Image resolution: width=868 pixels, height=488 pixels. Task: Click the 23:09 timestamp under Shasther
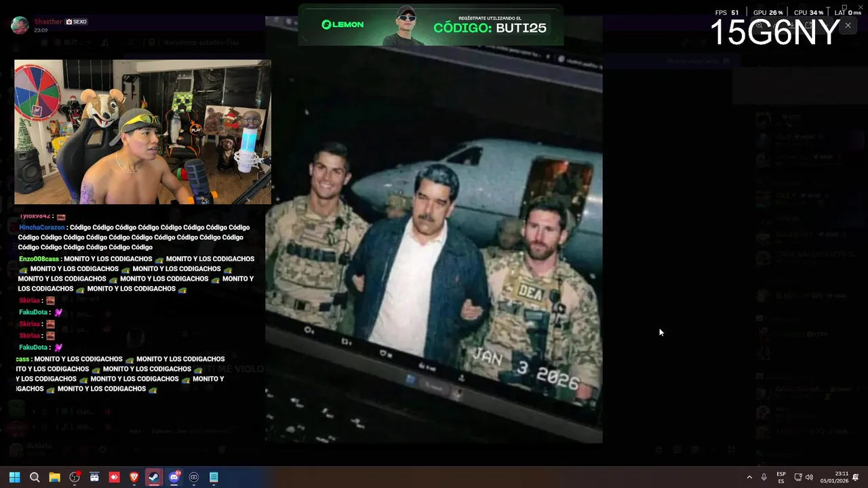41,30
